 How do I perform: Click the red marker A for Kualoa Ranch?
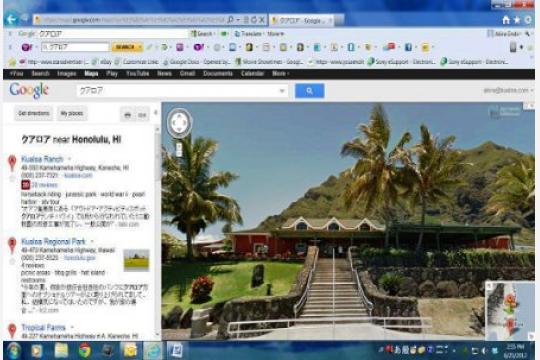pyautogui.click(x=12, y=163)
